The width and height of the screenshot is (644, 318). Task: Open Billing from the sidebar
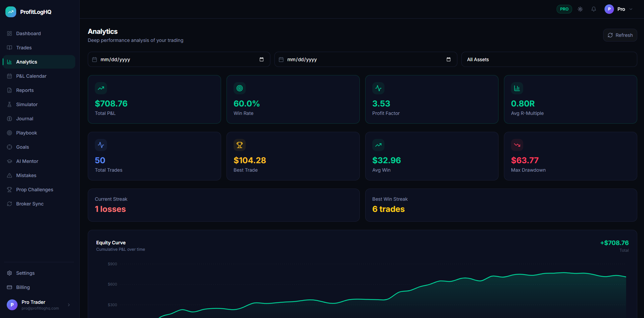point(23,287)
